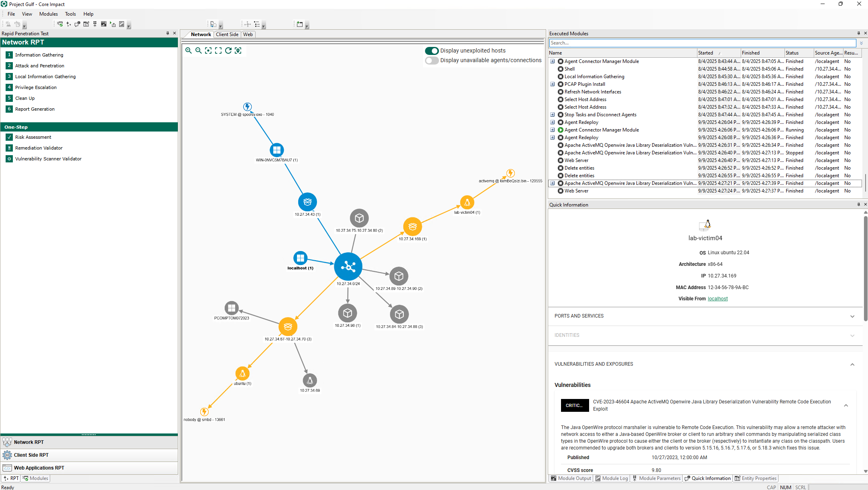Refresh the network map view

coord(229,51)
